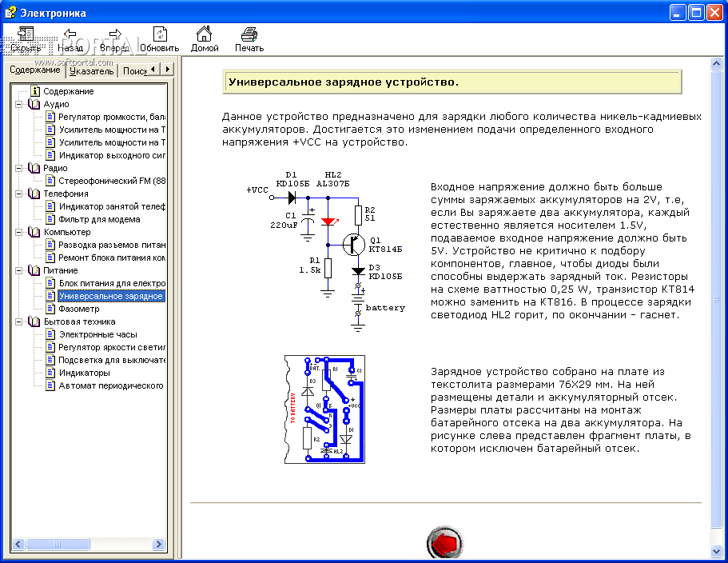Screen dimensions: 728x563
Task: Click the page icon beside Фильтр для модема
Action: (50, 219)
